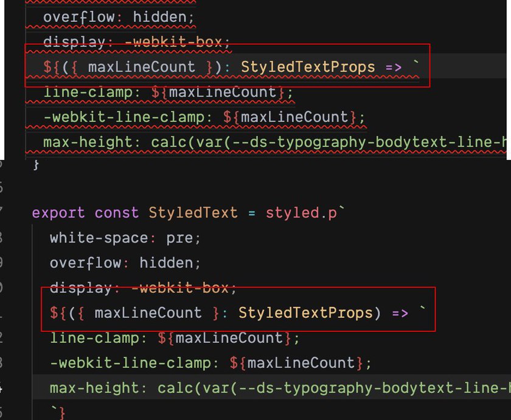Click the lone closing brace "}" above export

pos(36,165)
